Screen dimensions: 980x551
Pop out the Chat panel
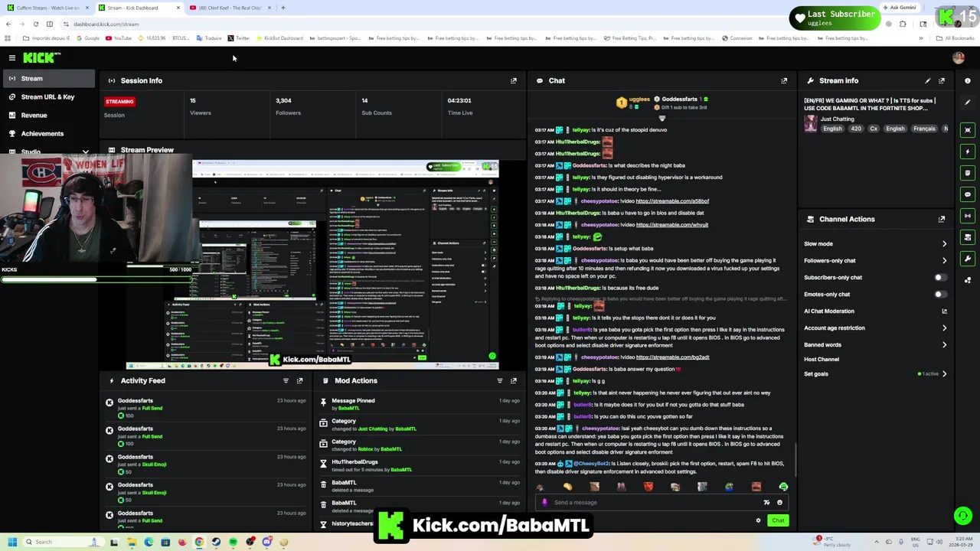(x=784, y=80)
